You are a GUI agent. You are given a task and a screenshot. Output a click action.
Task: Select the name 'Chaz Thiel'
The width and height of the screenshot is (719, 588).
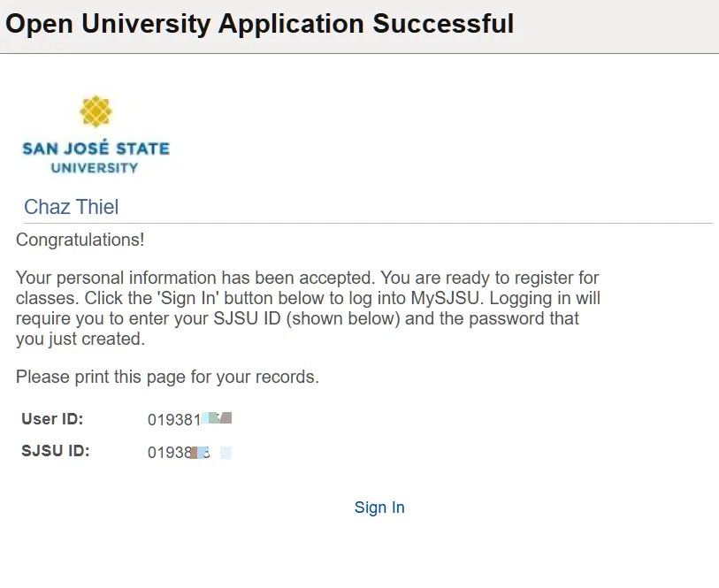point(71,207)
